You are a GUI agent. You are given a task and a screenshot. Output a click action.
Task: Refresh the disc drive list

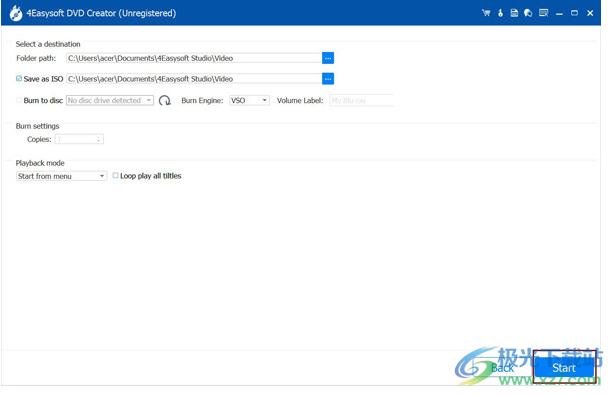point(165,101)
